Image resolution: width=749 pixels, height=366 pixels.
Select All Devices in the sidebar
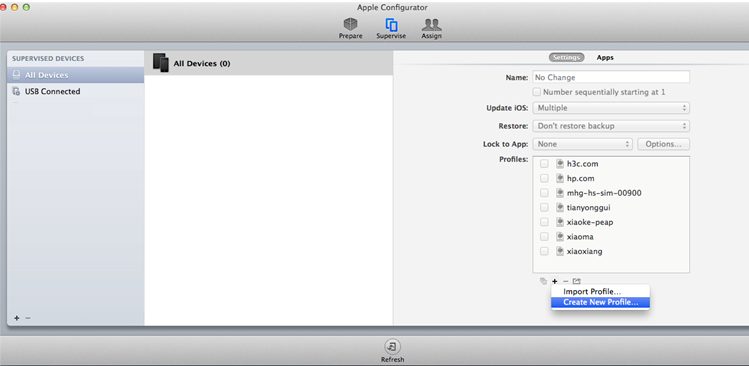pyautogui.click(x=75, y=75)
